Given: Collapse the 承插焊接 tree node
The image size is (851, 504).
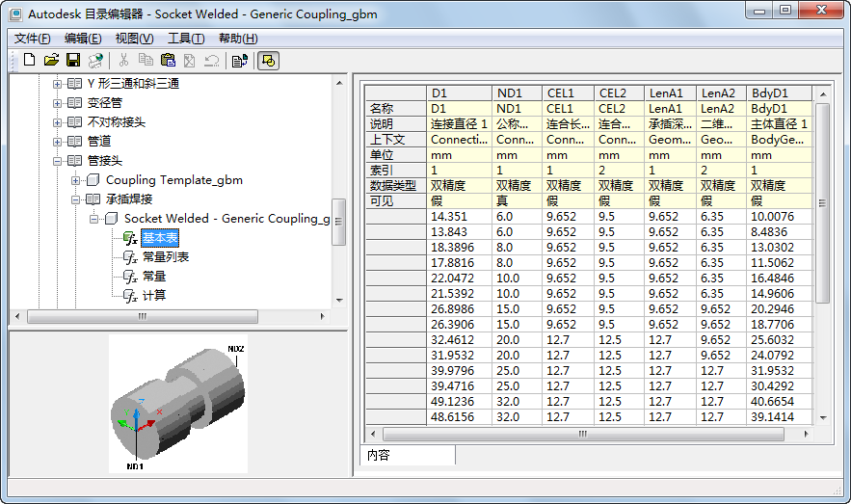Looking at the screenshot, I should pyautogui.click(x=75, y=199).
